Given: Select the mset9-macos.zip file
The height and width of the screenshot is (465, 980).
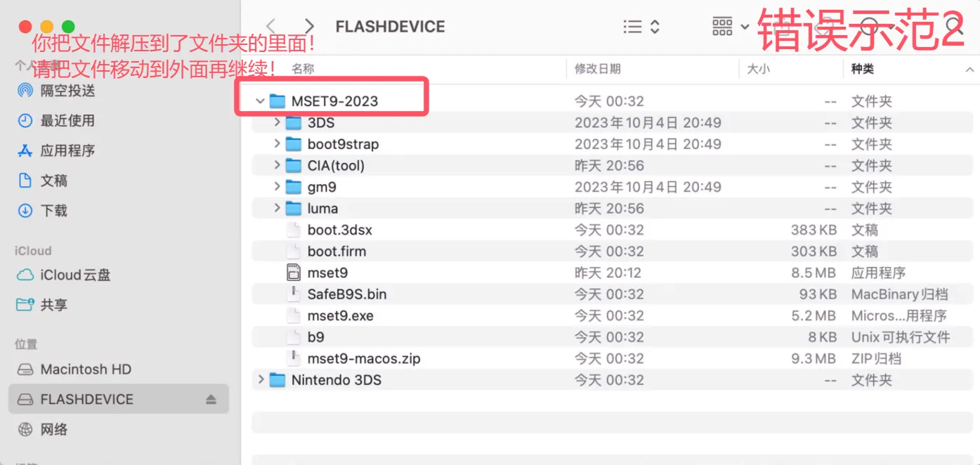Looking at the screenshot, I should pyautogui.click(x=363, y=359).
